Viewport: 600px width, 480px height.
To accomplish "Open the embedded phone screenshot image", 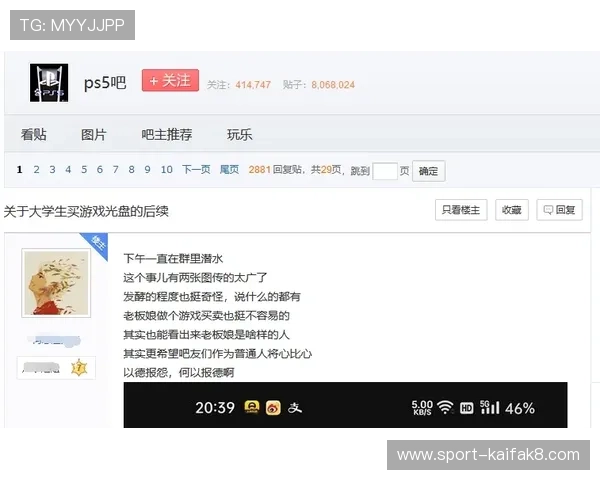I will (345, 405).
